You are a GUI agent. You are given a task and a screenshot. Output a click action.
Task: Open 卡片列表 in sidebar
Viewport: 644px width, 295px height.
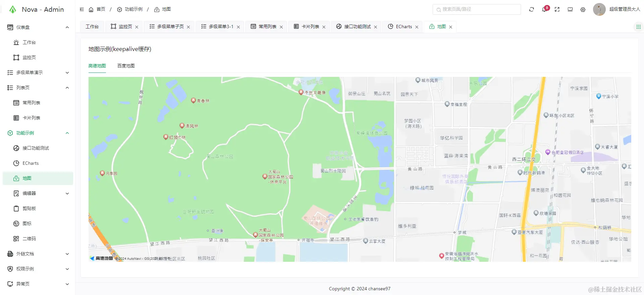point(38,118)
